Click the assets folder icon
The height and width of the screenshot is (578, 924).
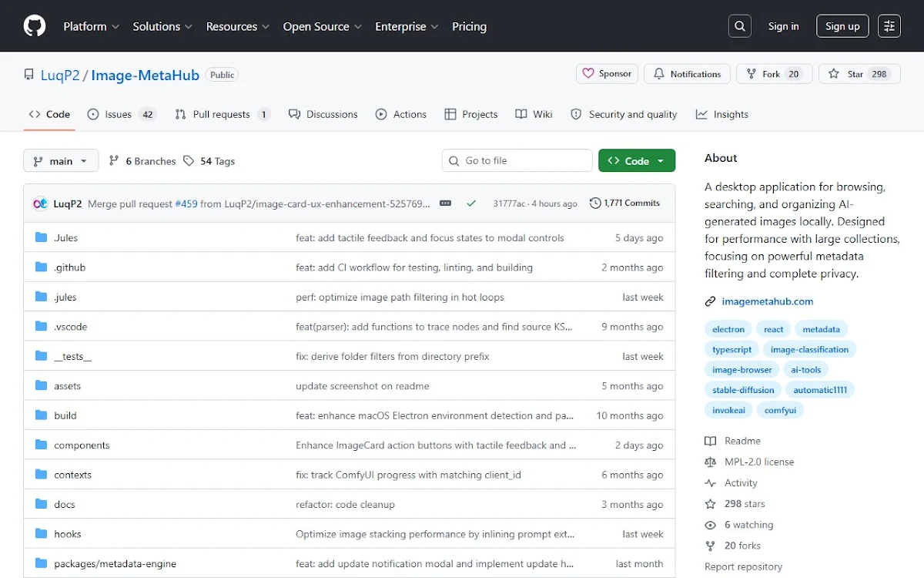tap(41, 386)
